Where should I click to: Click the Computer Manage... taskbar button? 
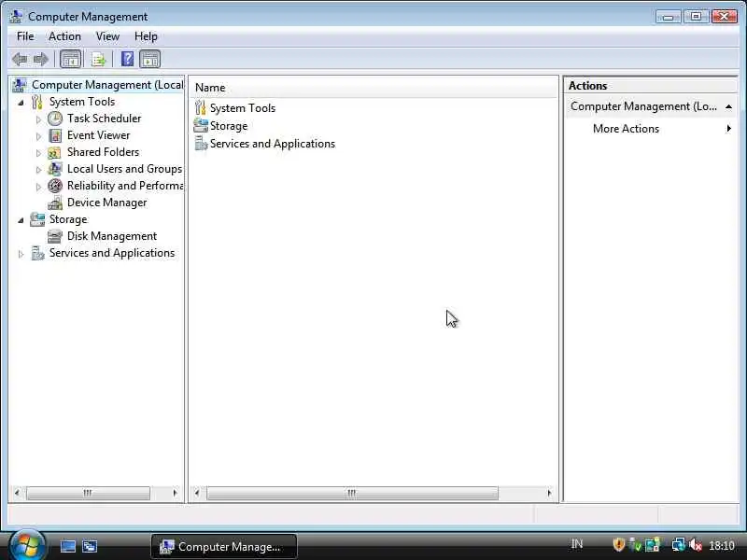tap(224, 546)
